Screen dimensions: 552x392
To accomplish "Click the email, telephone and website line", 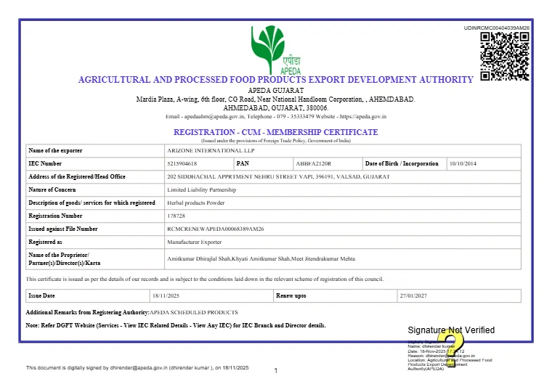I will tap(276, 116).
